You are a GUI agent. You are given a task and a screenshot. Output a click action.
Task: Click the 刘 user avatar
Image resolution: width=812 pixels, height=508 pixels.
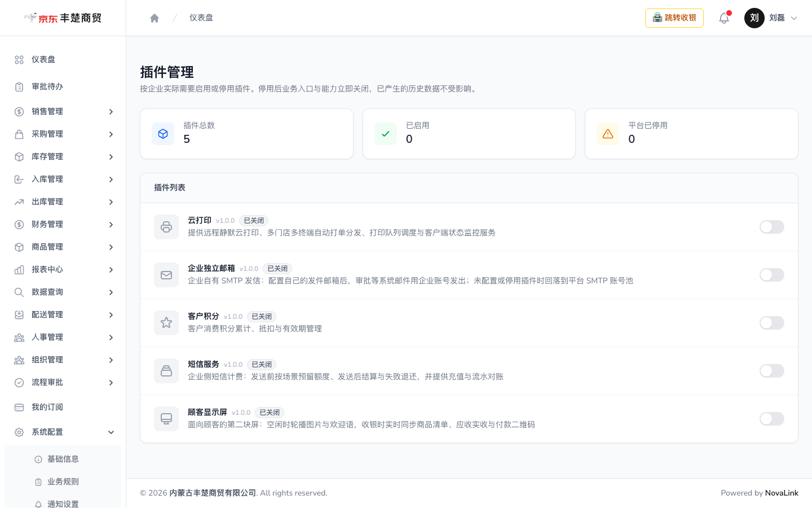(754, 18)
